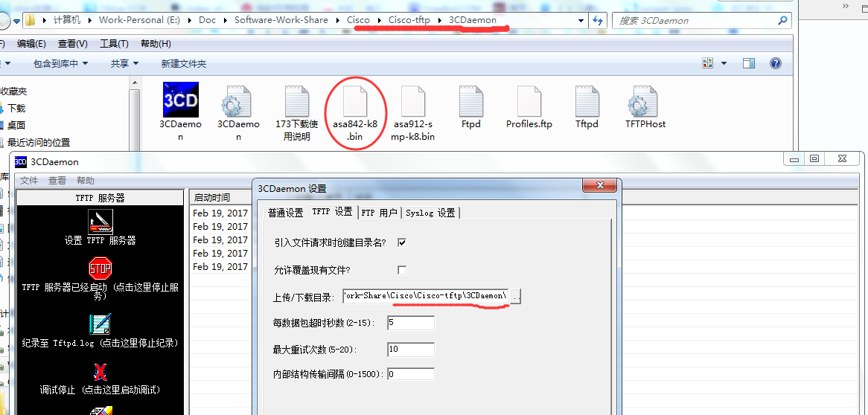Expand the address bar history dropdown

coord(581,21)
